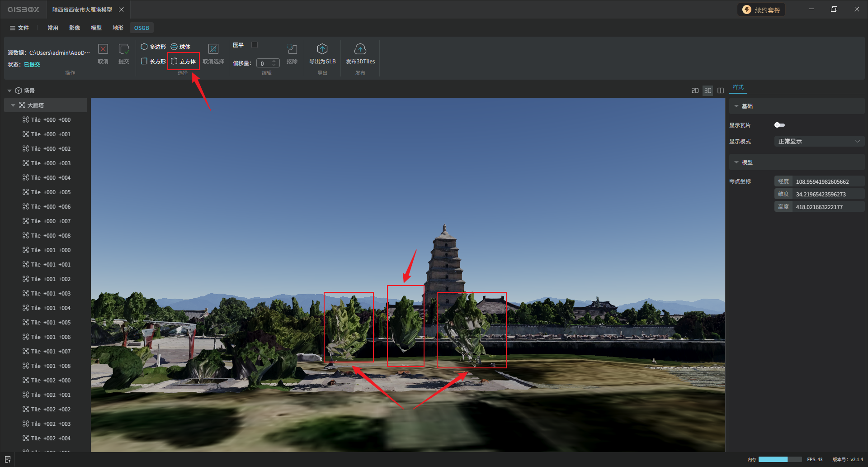868x467 pixels.
Task: Select the 球体 sphere selection tool
Action: coord(180,47)
